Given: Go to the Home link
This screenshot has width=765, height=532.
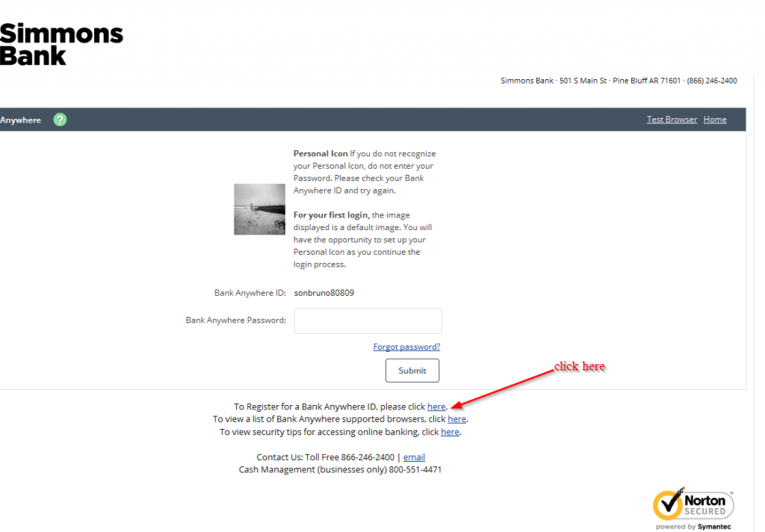Looking at the screenshot, I should [x=715, y=120].
